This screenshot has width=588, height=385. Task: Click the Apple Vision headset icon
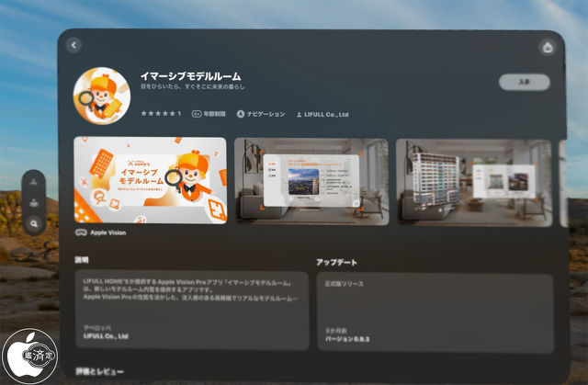click(81, 233)
